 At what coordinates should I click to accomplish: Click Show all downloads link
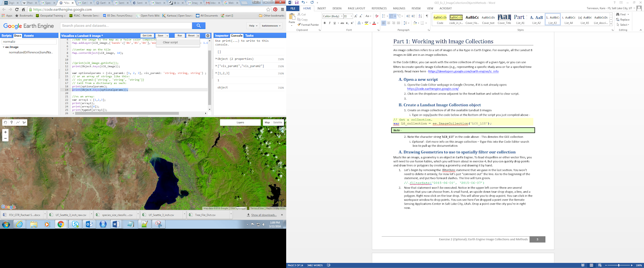(264, 215)
